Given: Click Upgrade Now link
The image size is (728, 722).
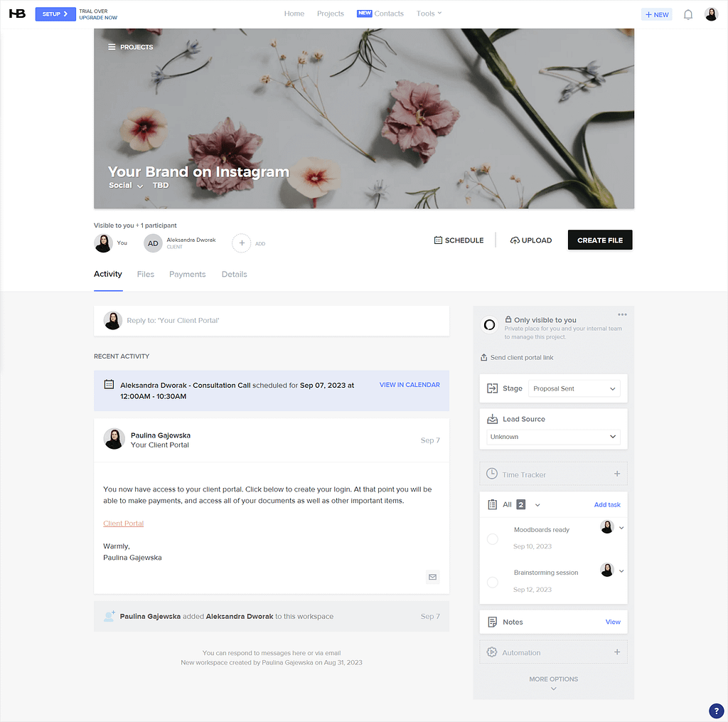Looking at the screenshot, I should [98, 18].
